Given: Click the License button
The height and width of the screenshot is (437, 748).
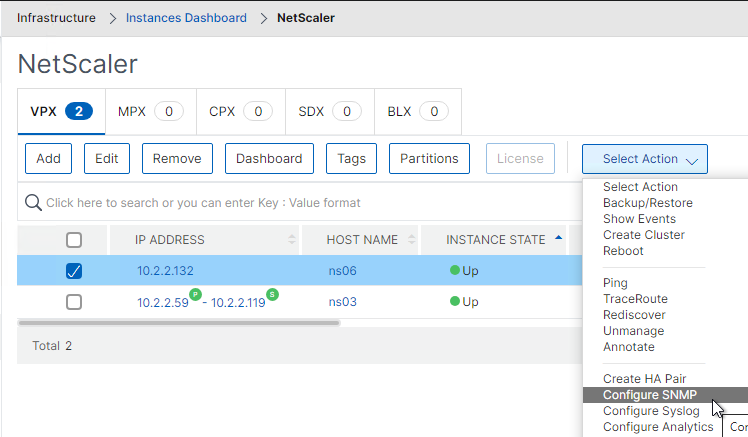Looking at the screenshot, I should point(520,158).
